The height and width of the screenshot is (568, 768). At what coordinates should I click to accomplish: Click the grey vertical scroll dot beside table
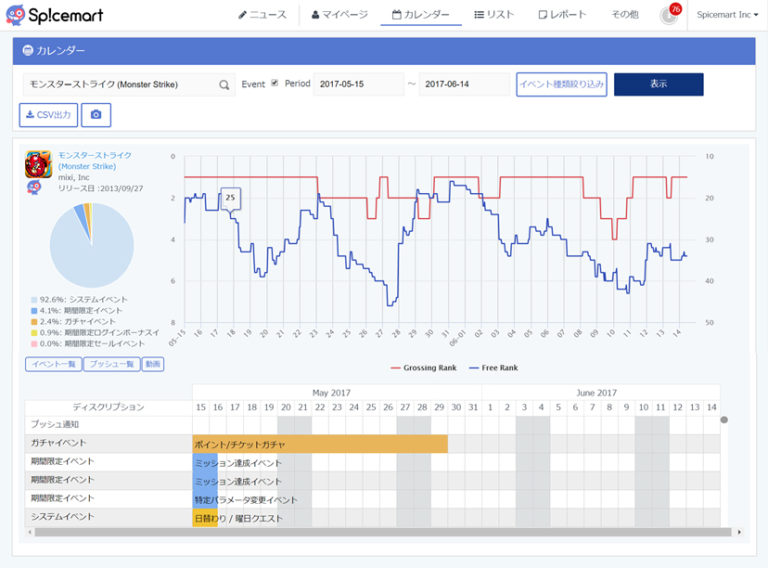click(x=724, y=420)
